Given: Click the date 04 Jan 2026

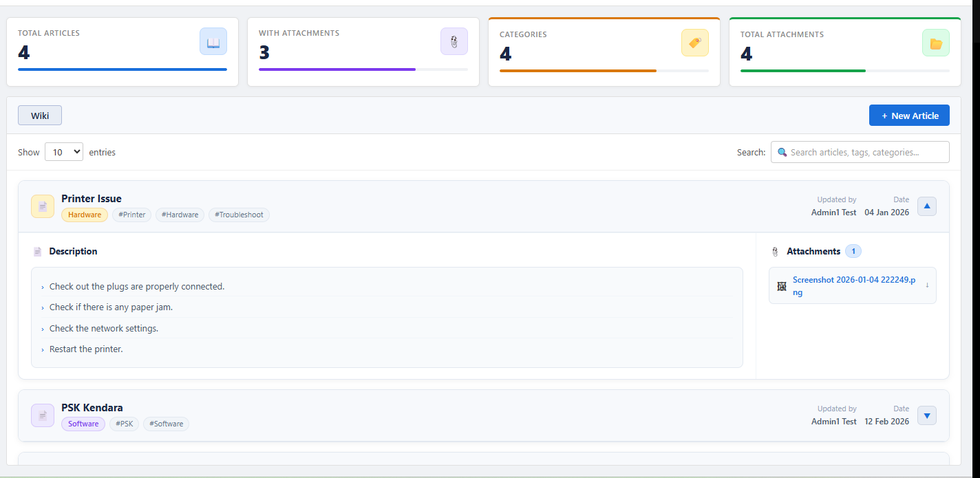Looking at the screenshot, I should coord(886,213).
